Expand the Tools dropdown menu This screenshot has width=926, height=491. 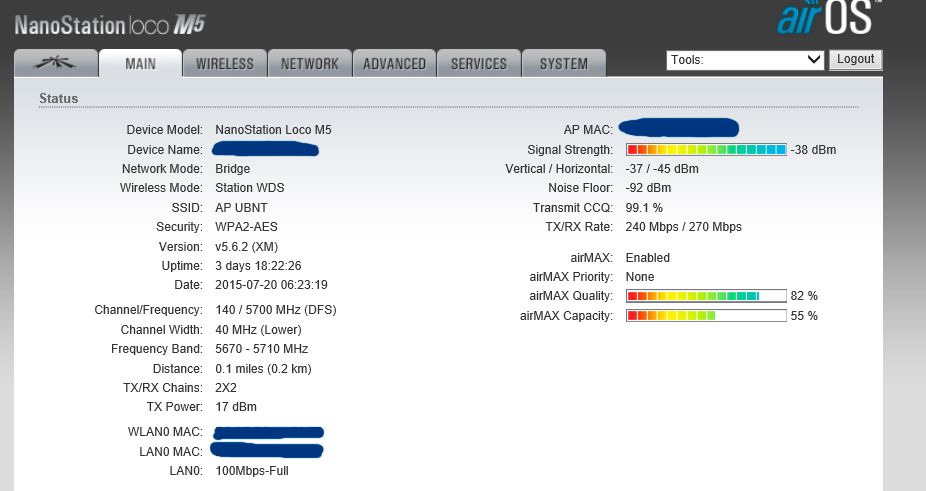click(745, 60)
